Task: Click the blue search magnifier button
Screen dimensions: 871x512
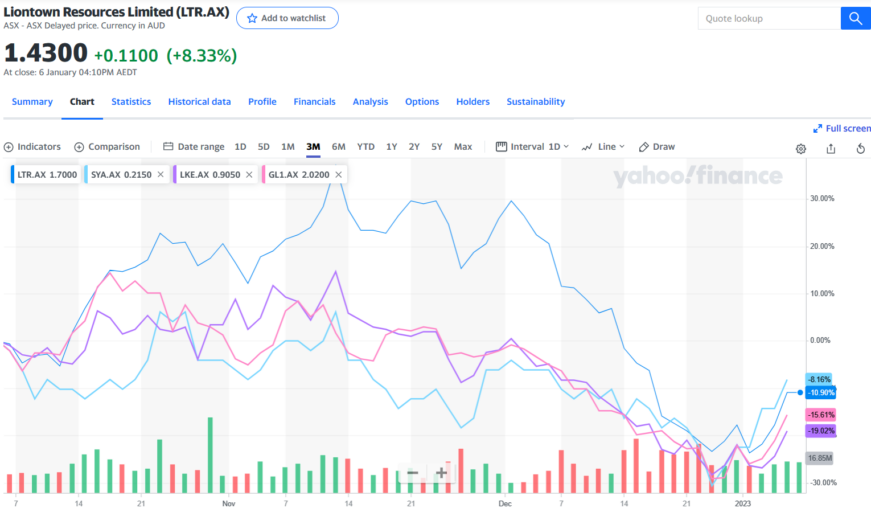Action: point(855,18)
